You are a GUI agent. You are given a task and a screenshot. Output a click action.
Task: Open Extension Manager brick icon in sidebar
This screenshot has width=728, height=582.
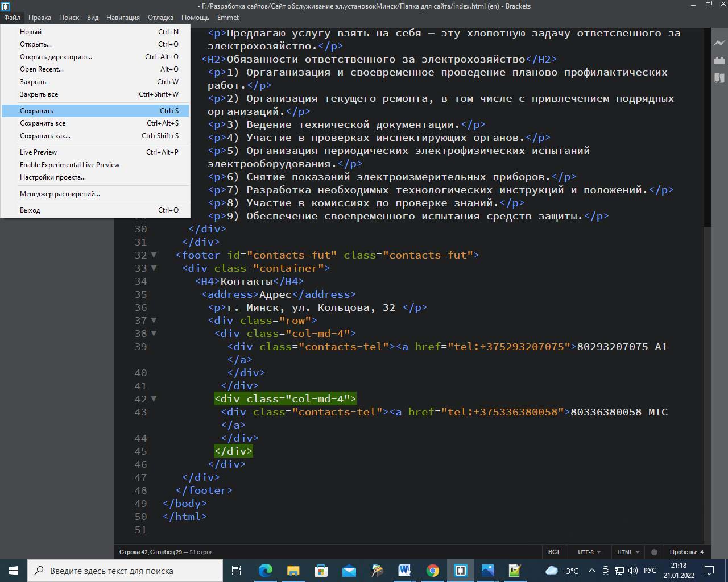[719, 60]
